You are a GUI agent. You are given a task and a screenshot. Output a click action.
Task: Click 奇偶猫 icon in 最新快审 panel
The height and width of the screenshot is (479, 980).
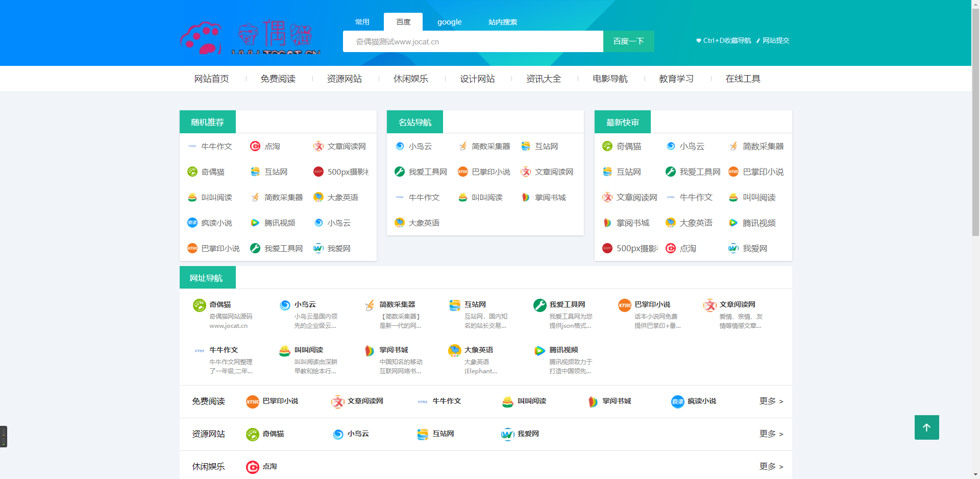pyautogui.click(x=607, y=147)
